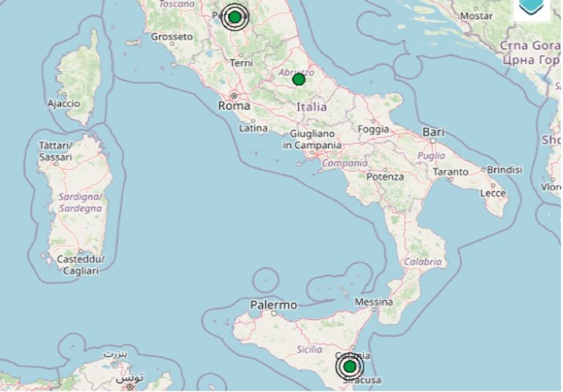563x392 pixels.
Task: Select the Calabria region label
Action: [x=423, y=261]
